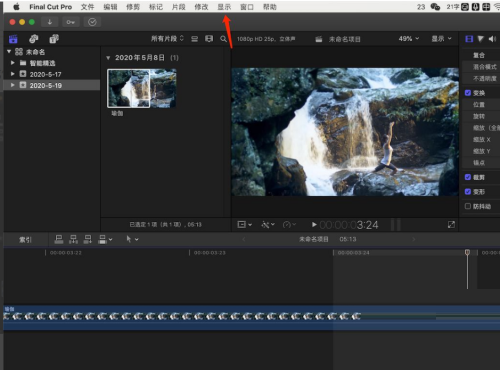Viewport: 500px width, 370px height.
Task: Click the 索引 index button
Action: coord(25,240)
